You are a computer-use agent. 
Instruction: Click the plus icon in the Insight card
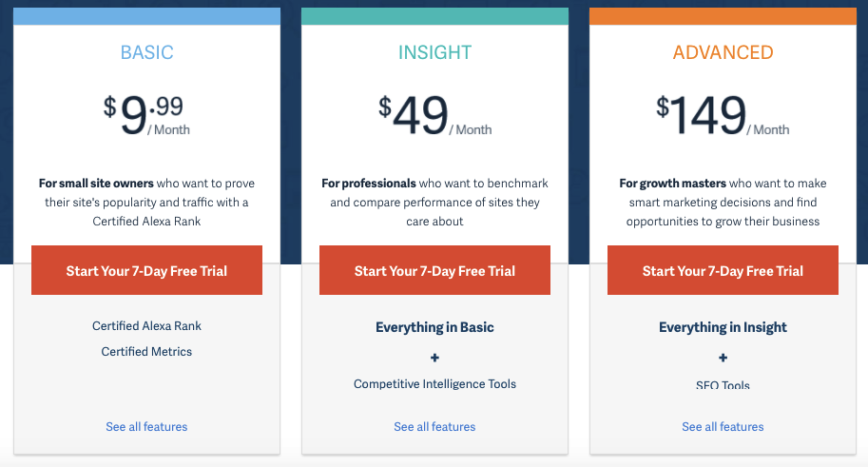tap(434, 358)
